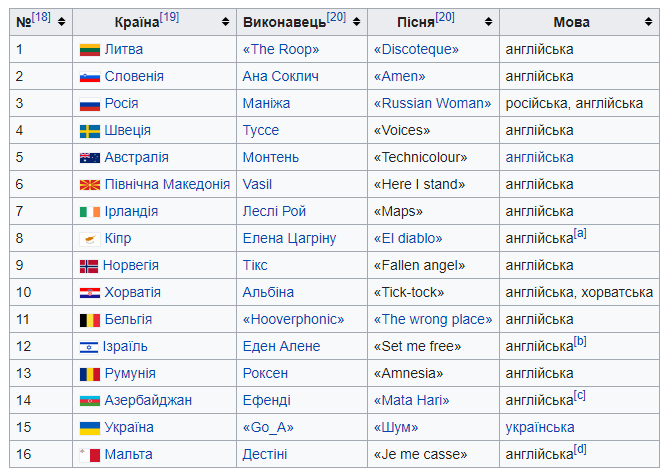
Task: Sort by Пісня column arrows
Action: pos(488,22)
